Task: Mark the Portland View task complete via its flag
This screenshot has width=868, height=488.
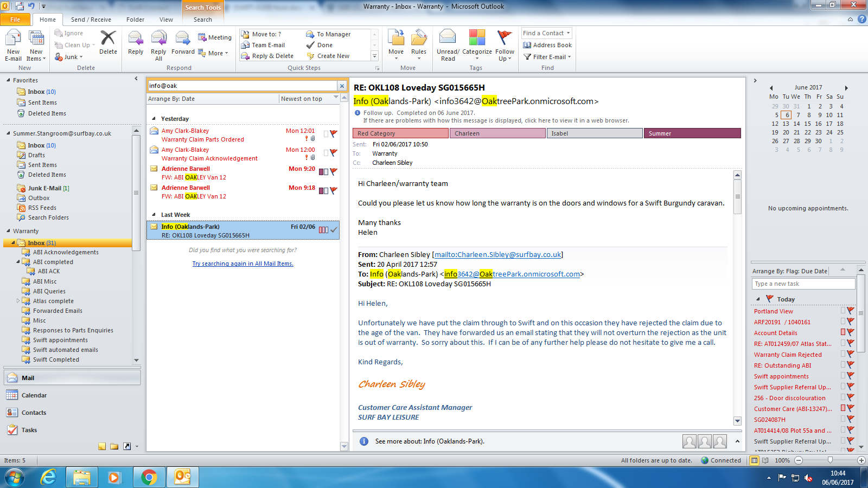Action: tap(851, 311)
